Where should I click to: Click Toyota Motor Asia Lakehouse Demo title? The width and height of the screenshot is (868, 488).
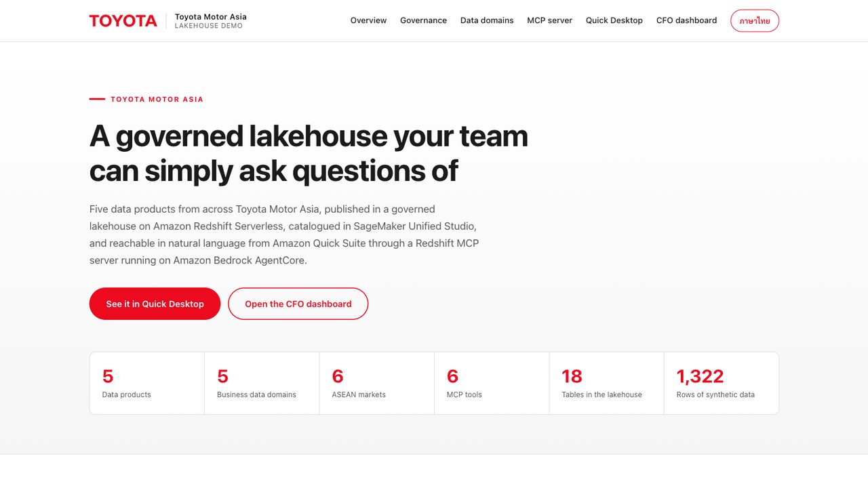click(x=211, y=21)
